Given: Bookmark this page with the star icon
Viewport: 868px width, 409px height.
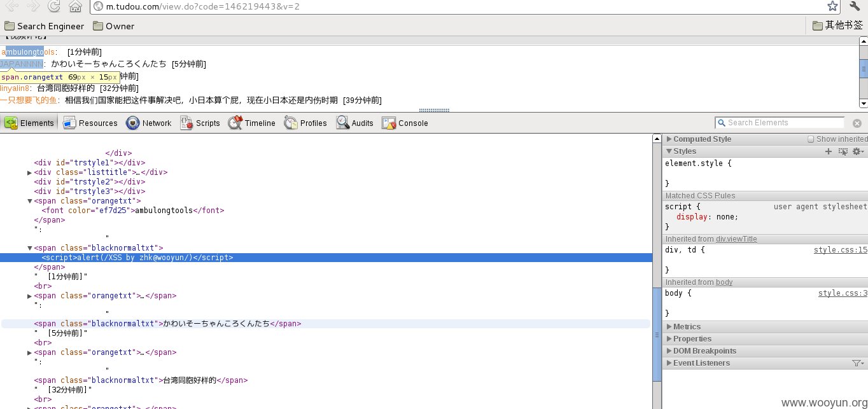Looking at the screenshot, I should (832, 6).
